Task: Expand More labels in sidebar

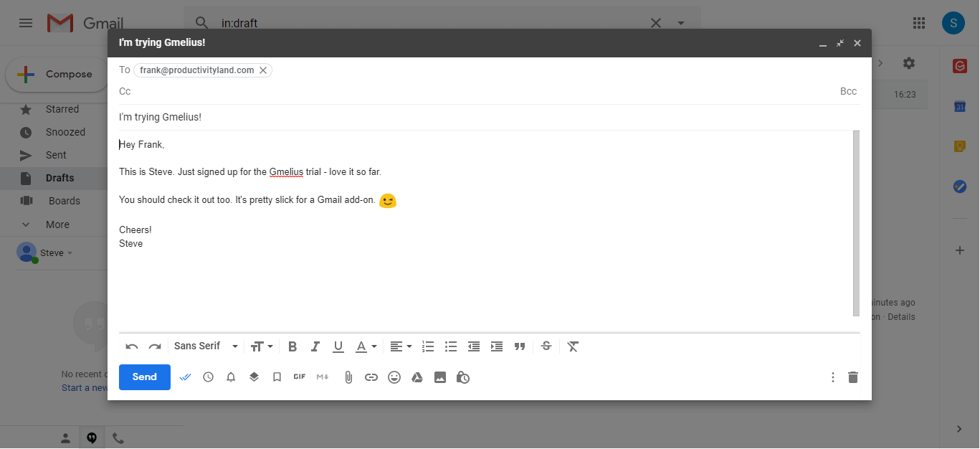Action: tap(57, 225)
